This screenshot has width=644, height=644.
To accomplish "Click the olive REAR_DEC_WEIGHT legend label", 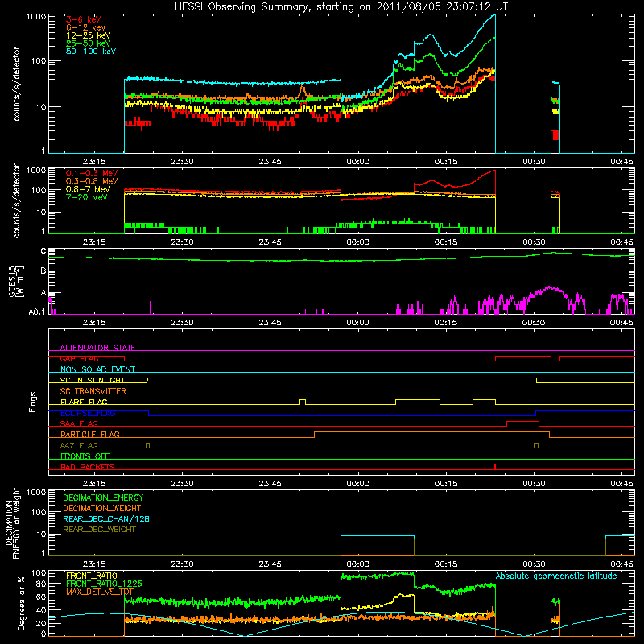I will [99, 530].
